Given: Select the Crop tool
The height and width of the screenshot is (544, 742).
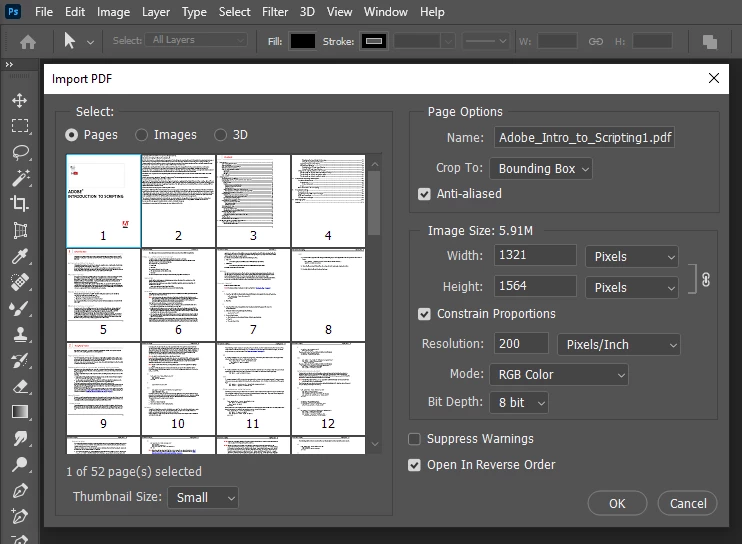Looking at the screenshot, I should point(19,204).
